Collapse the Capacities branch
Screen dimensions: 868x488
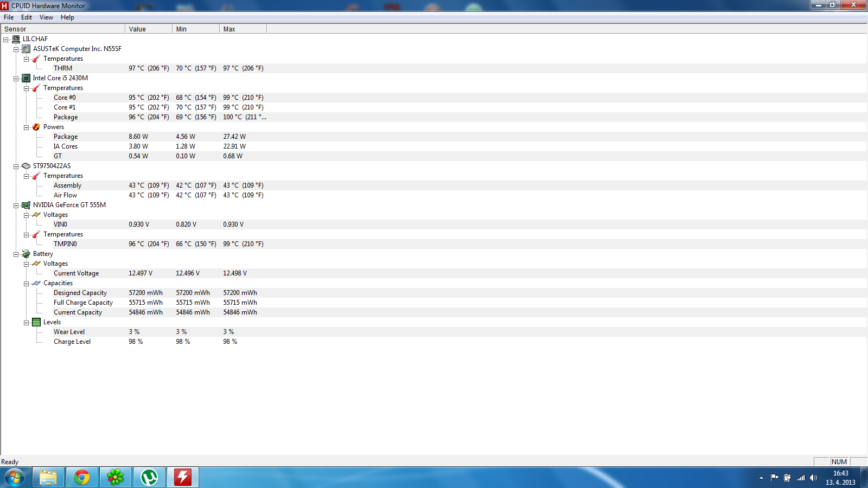[x=26, y=284]
